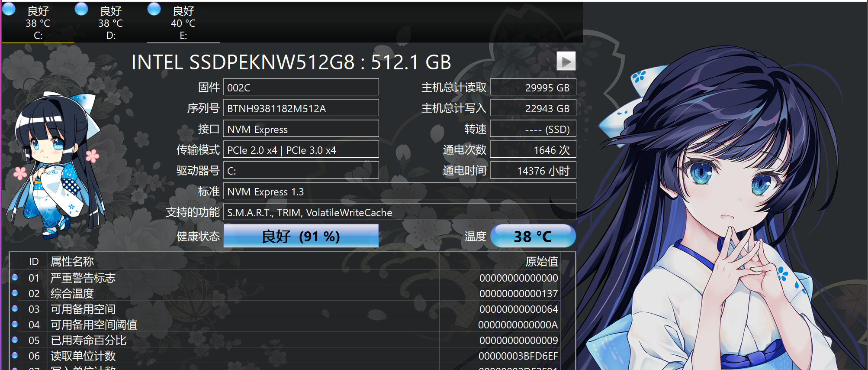Click the 属性名称 column header
The image size is (868, 370).
coord(72,261)
